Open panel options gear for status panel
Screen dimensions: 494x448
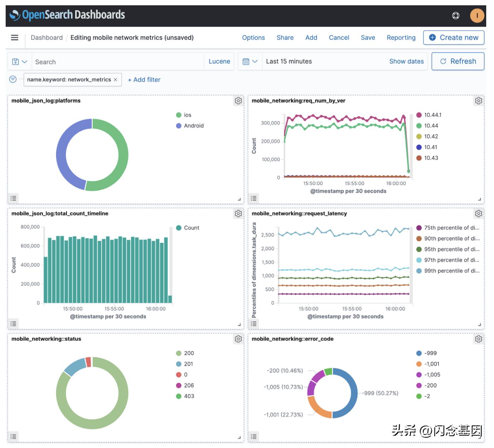(239, 339)
